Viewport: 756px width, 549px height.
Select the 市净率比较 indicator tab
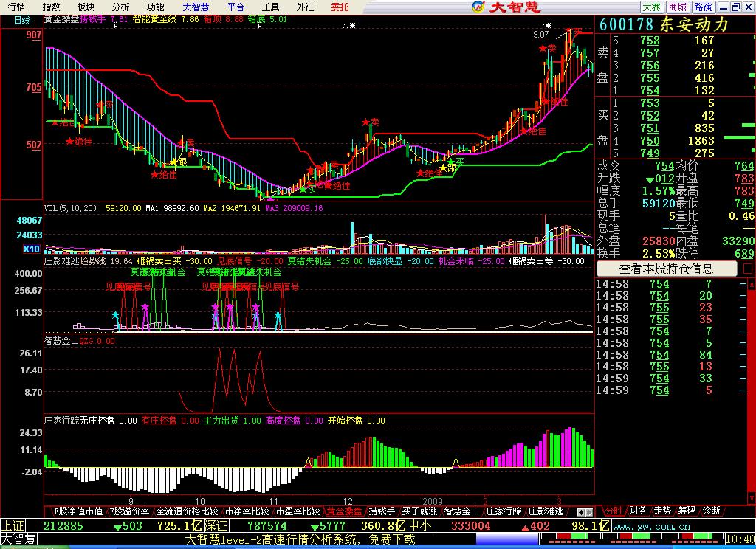pyautogui.click(x=247, y=511)
